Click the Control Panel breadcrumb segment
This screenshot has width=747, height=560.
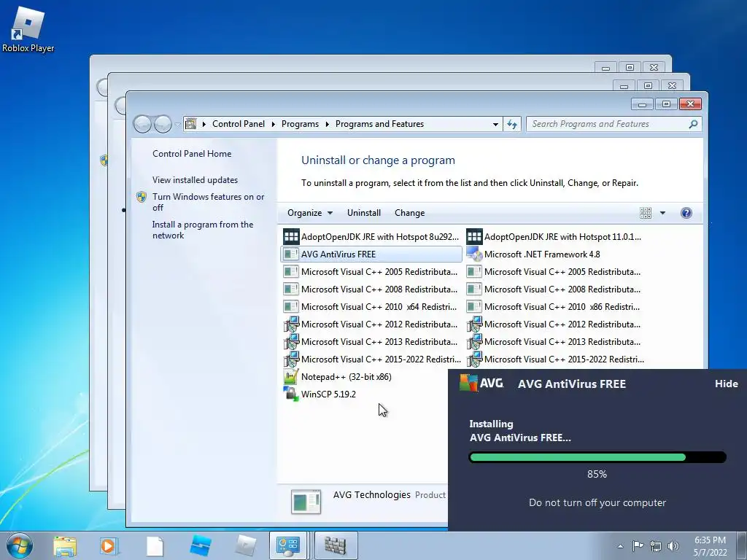tap(239, 124)
